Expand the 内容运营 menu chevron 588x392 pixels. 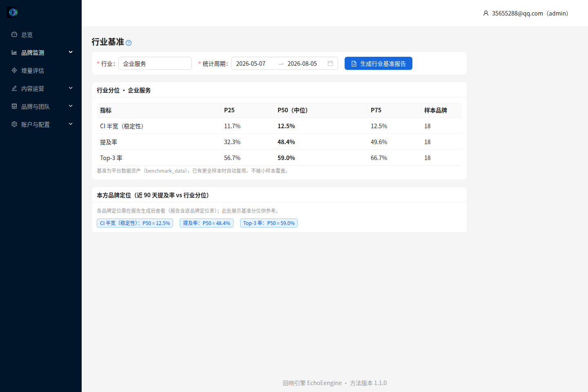tap(71, 88)
